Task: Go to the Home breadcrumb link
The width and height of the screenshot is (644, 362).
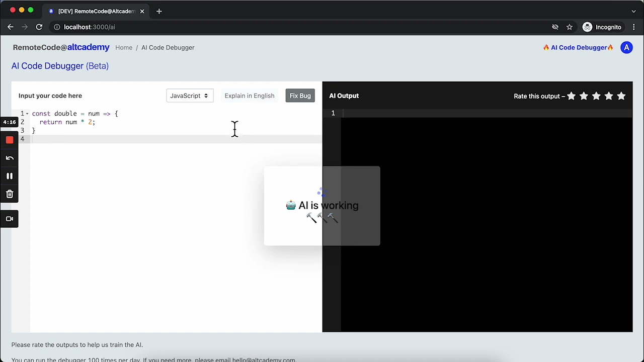Action: coord(124,47)
